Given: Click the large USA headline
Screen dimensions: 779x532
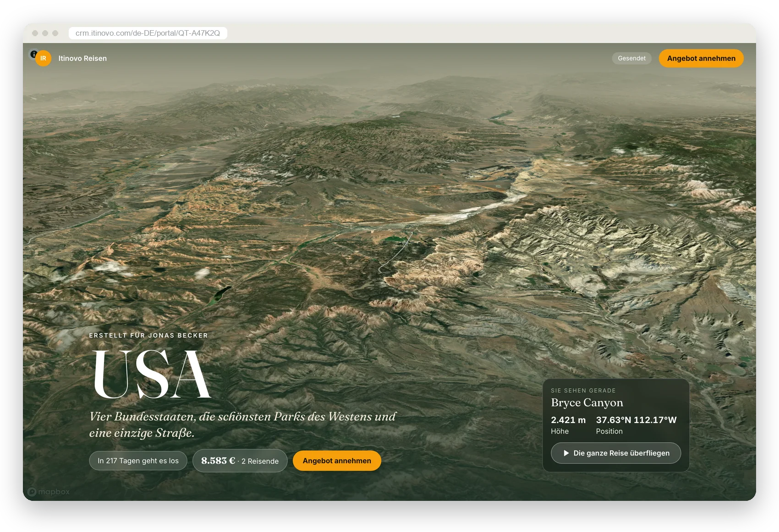Looking at the screenshot, I should [x=152, y=375].
